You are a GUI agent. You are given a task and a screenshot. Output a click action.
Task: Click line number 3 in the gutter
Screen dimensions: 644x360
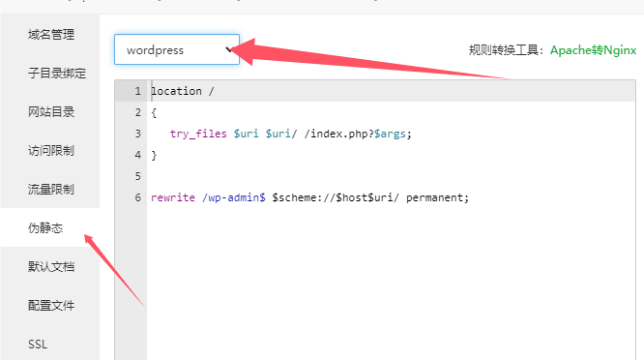tap(138, 134)
